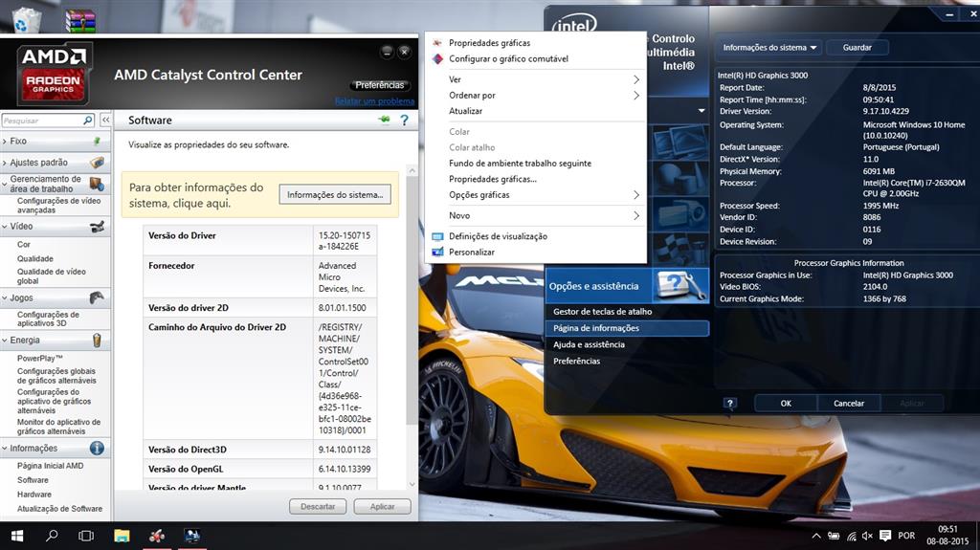Click the Wi-Fi network tray icon

(851, 536)
